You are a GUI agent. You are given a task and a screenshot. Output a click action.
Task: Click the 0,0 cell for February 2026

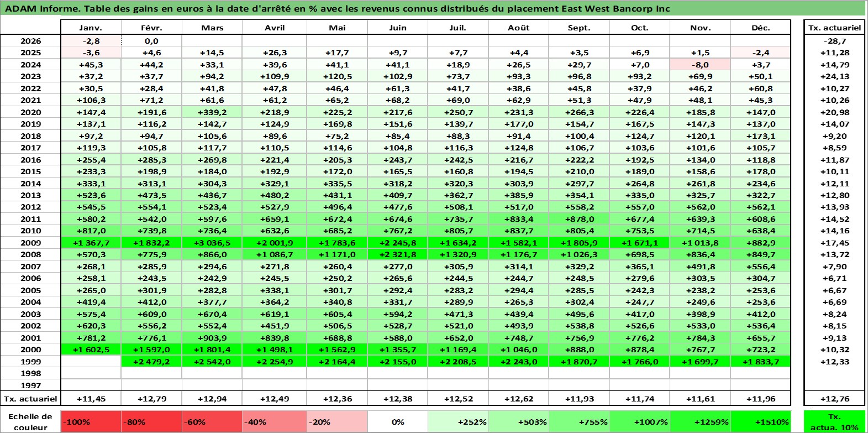point(151,41)
